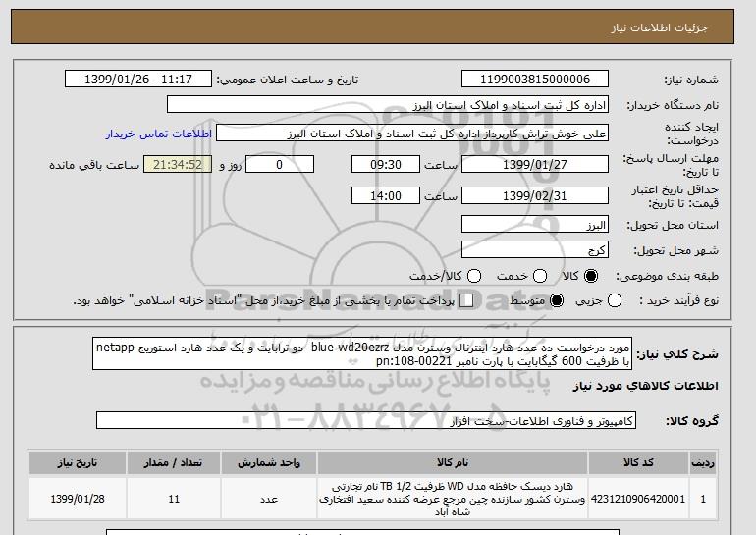The image size is (756, 535).
Task: Click announcement date field 1399/01/26 - 11:17
Action: coord(138,80)
